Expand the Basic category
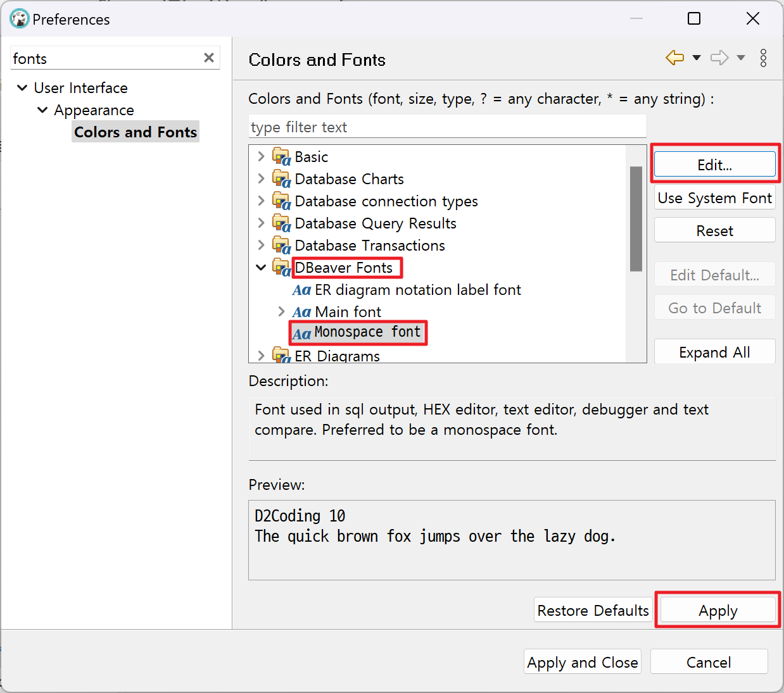Image resolution: width=784 pixels, height=693 pixels. (x=261, y=156)
